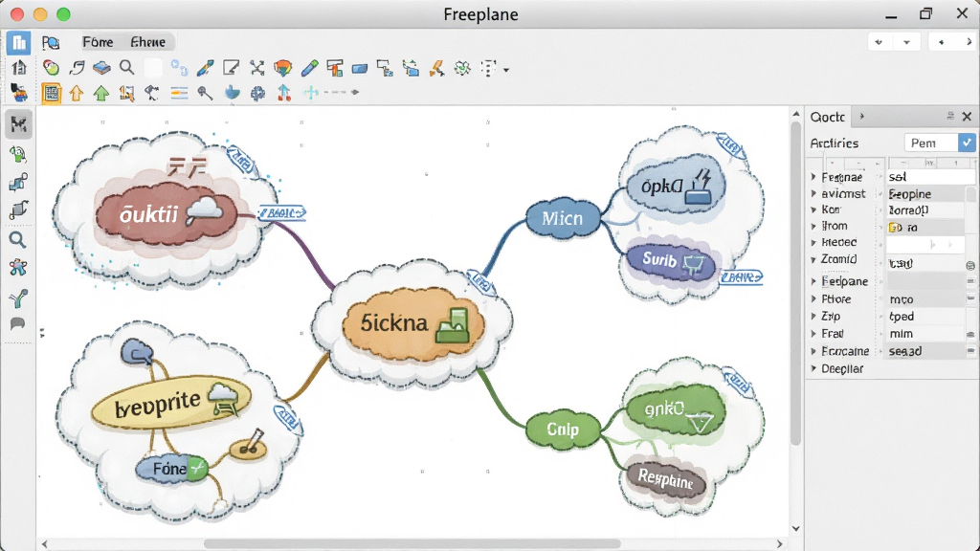Click the cyan four-way move arrows icon
This screenshot has width=980, height=551.
click(311, 93)
